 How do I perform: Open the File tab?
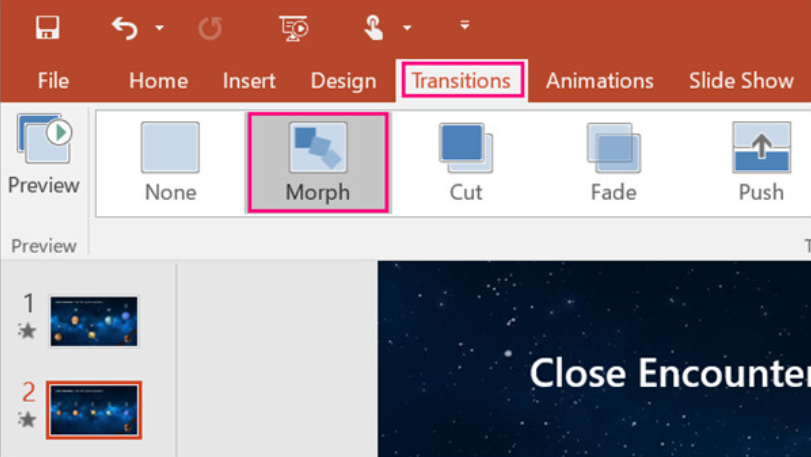[x=53, y=81]
